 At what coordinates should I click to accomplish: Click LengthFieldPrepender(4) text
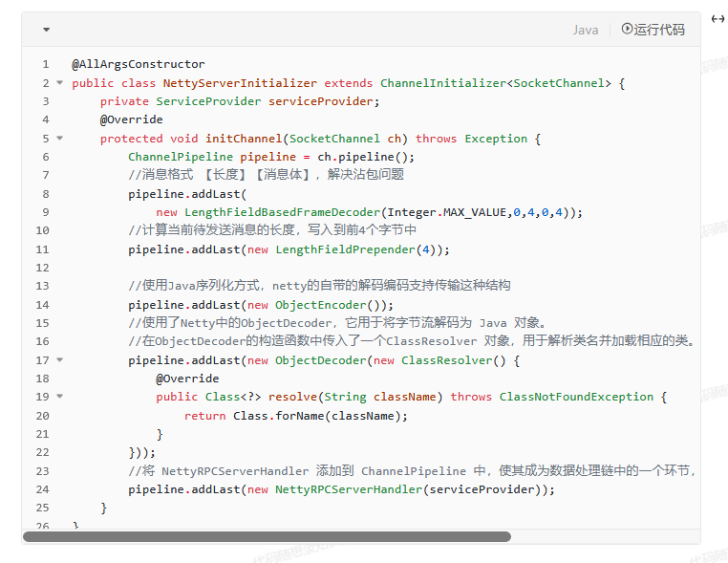(x=355, y=249)
